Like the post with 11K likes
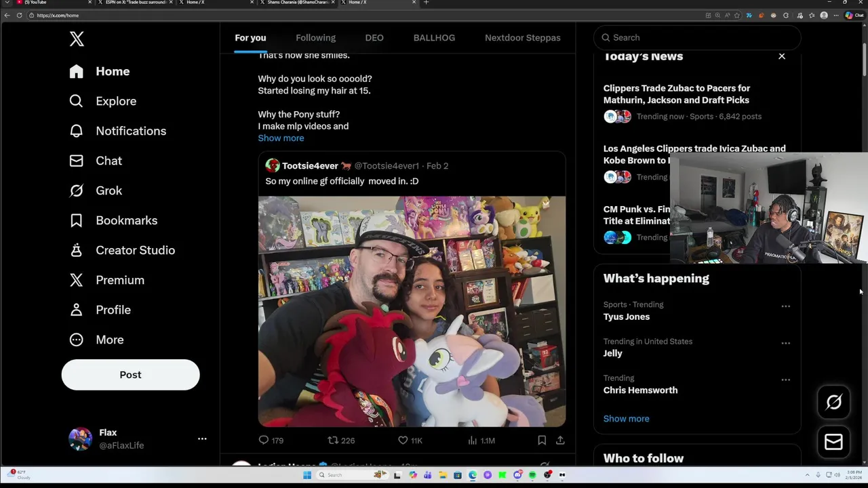This screenshot has width=868, height=488. (x=403, y=440)
